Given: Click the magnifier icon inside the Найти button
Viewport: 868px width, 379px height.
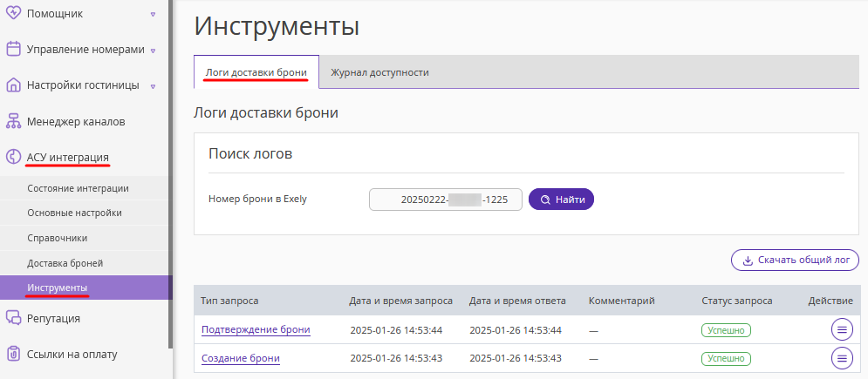Looking at the screenshot, I should (545, 200).
